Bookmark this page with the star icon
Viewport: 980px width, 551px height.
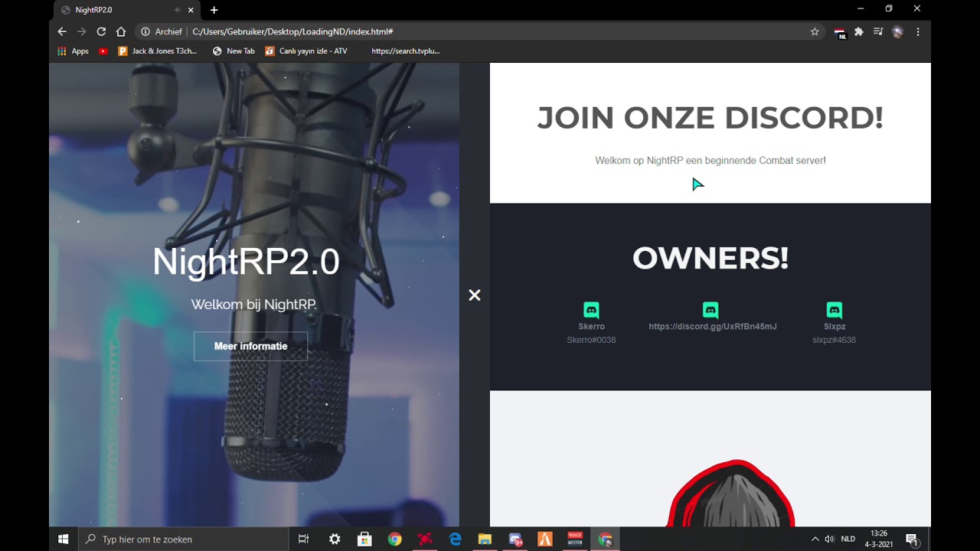815,31
